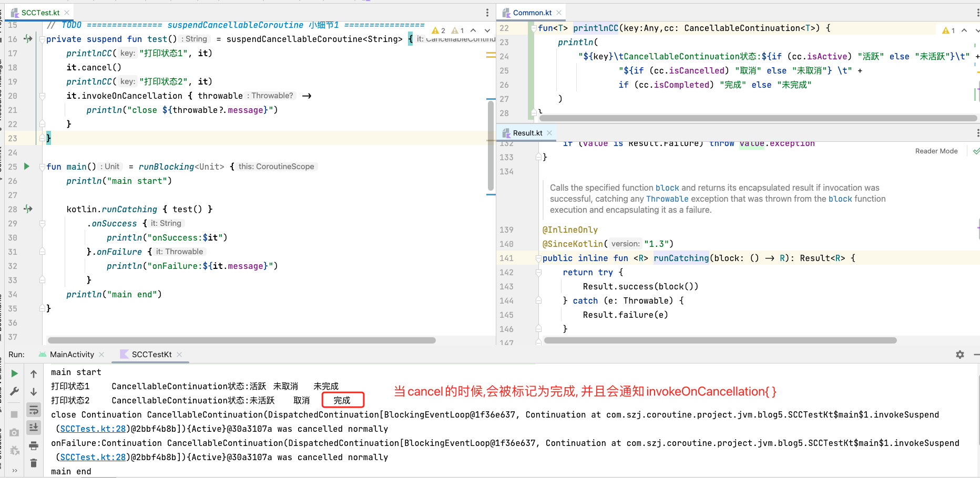The image size is (980, 478).
Task: Click the camera dump threads icon
Action: [15, 432]
